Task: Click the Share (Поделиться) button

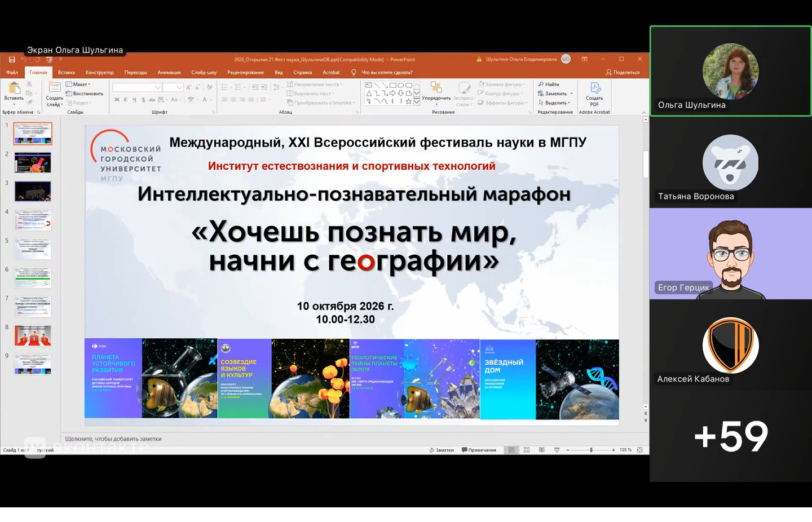Action: coord(623,72)
